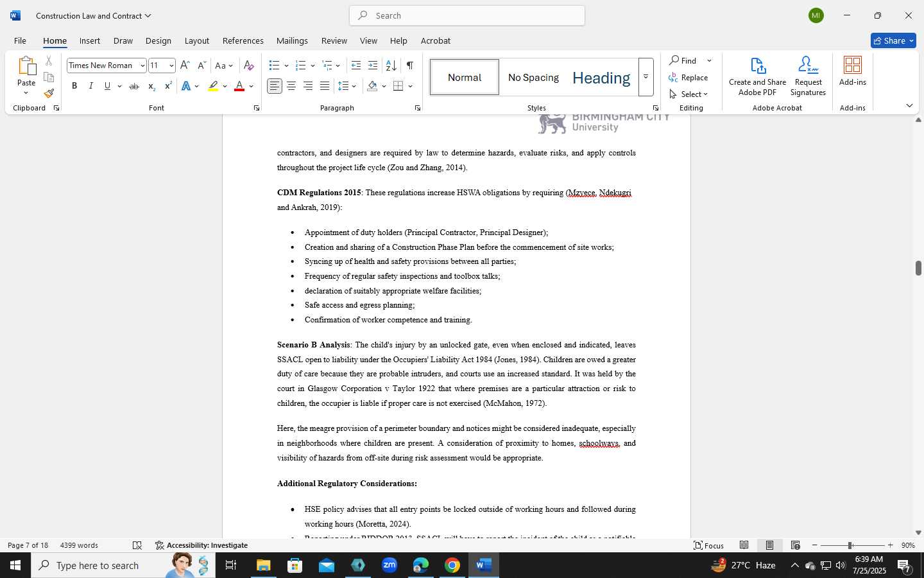
Task: Justify the paragraph text
Action: [325, 86]
